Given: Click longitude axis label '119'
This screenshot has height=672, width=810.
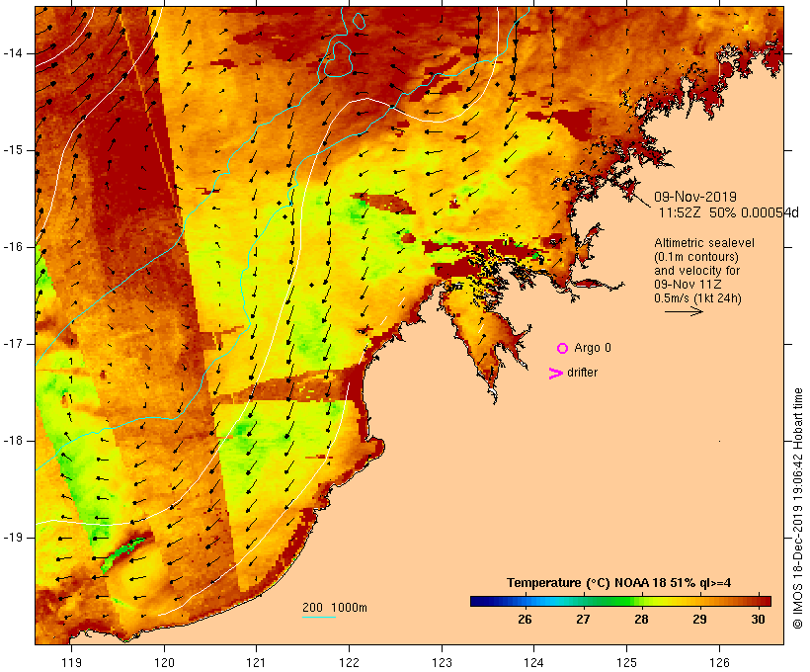Looking at the screenshot, I should point(71,662).
